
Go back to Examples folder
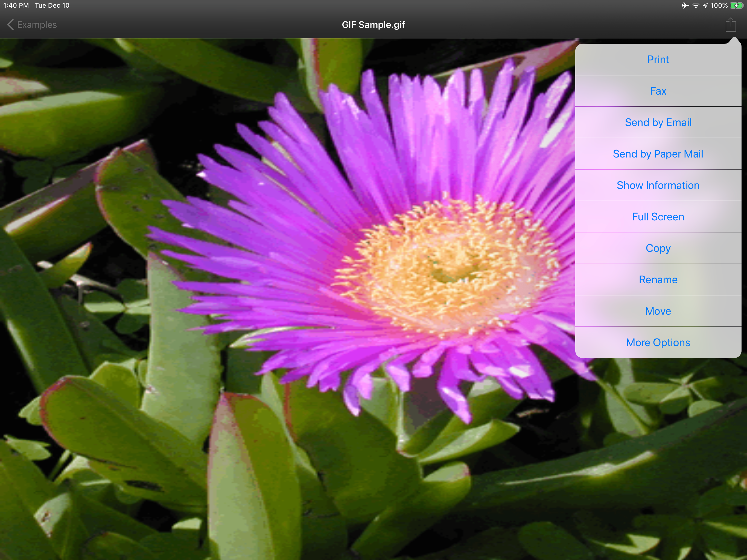point(36,25)
